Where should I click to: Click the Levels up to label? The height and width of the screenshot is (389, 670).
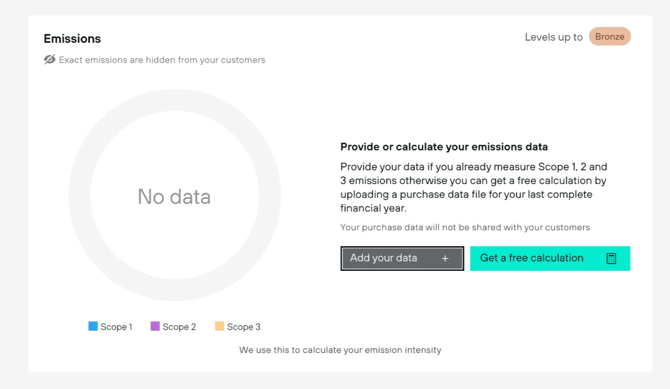[x=554, y=37]
